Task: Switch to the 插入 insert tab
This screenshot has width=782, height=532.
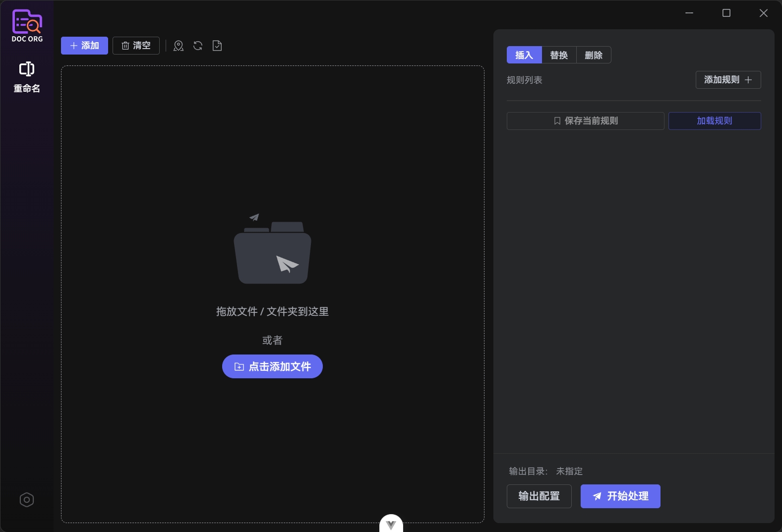Action: click(524, 55)
